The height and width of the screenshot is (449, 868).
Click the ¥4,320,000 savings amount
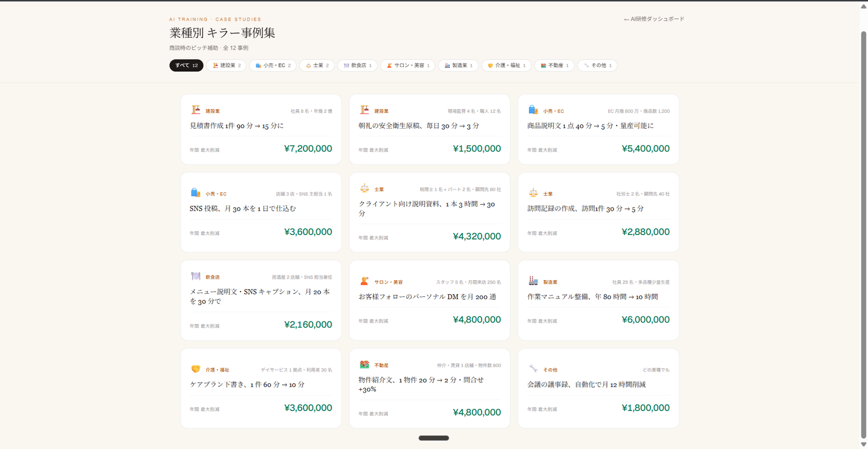pos(477,237)
